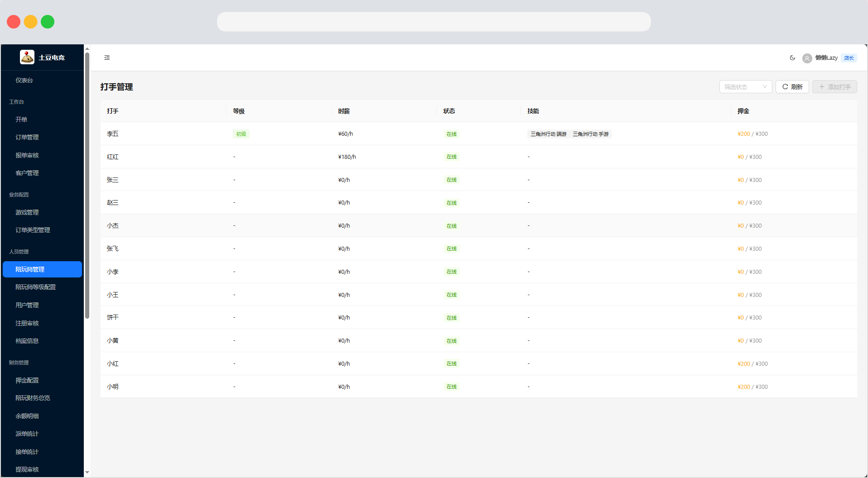This screenshot has width=868, height=478.
Task: Click the 刷新 refresh button
Action: point(792,87)
